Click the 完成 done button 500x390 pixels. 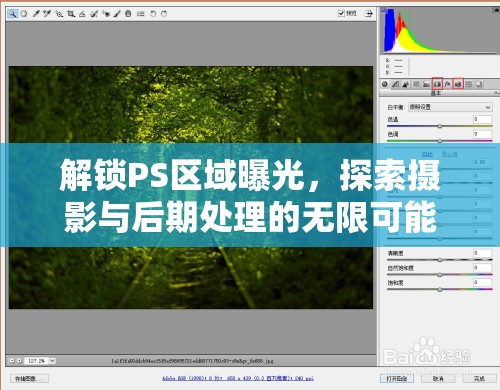tap(479, 379)
